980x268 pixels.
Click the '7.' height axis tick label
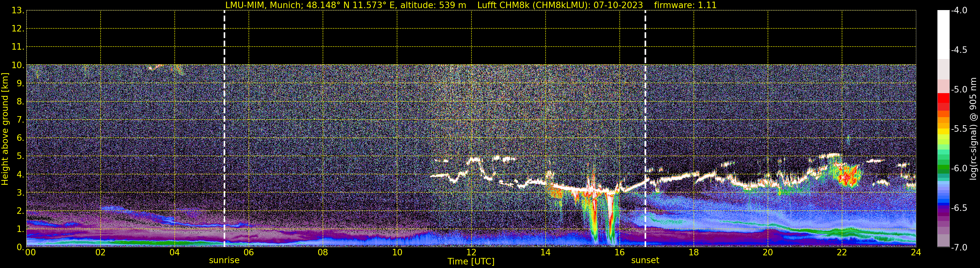[x=20, y=120]
